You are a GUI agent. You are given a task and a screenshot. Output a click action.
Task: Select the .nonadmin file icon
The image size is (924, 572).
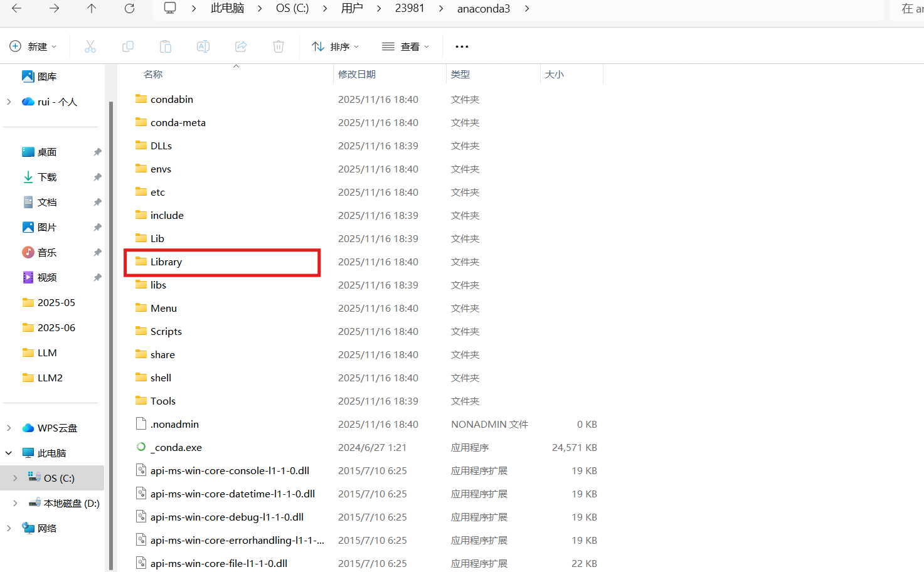(141, 424)
